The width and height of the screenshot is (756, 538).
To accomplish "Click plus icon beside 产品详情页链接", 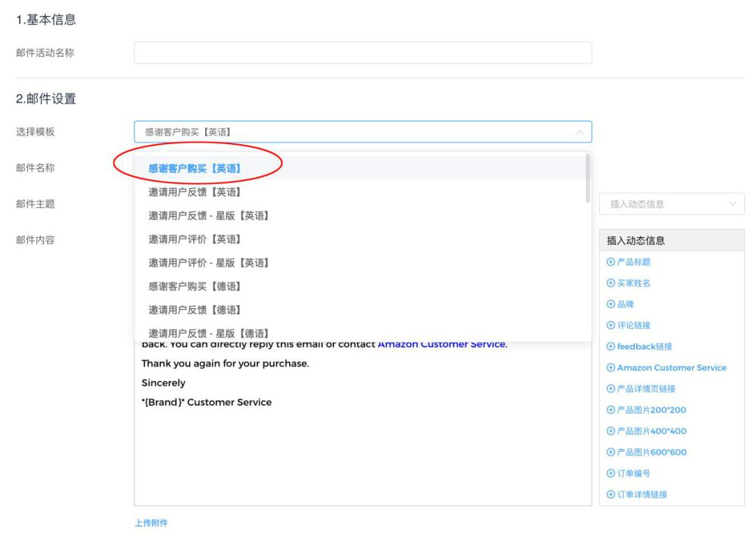I will coord(610,389).
